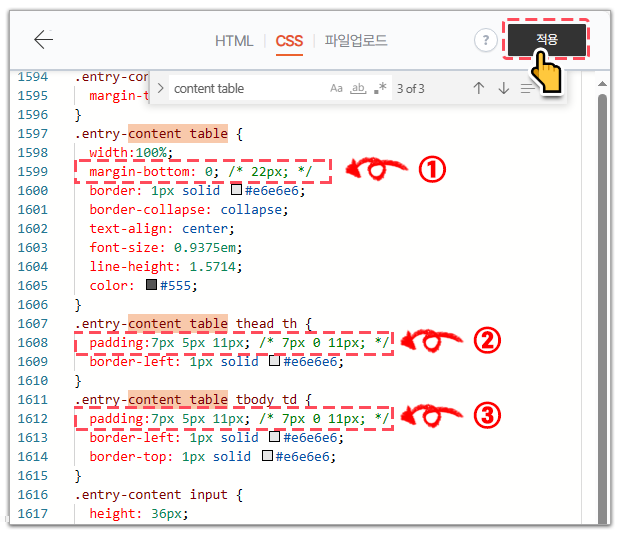Click border-collapse: collapse text
This screenshot has height=535, width=620.
pyautogui.click(x=189, y=210)
